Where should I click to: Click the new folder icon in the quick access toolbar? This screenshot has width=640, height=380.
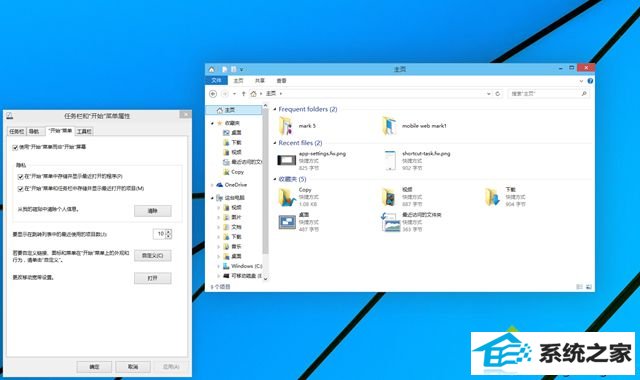point(233,69)
